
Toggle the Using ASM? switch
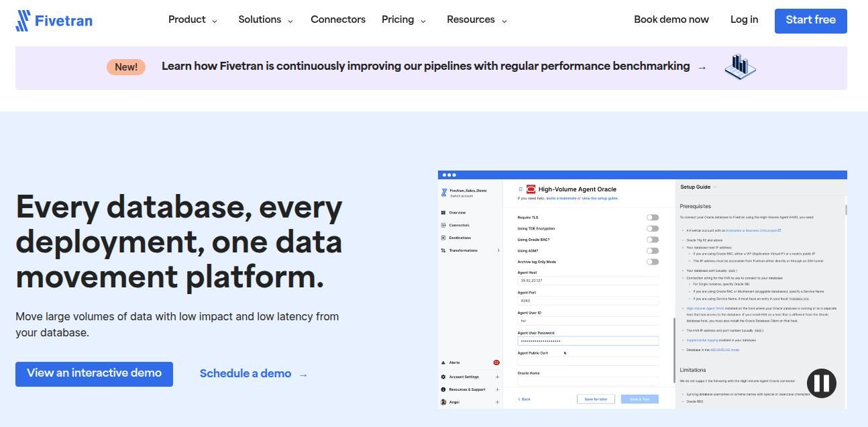pos(653,250)
